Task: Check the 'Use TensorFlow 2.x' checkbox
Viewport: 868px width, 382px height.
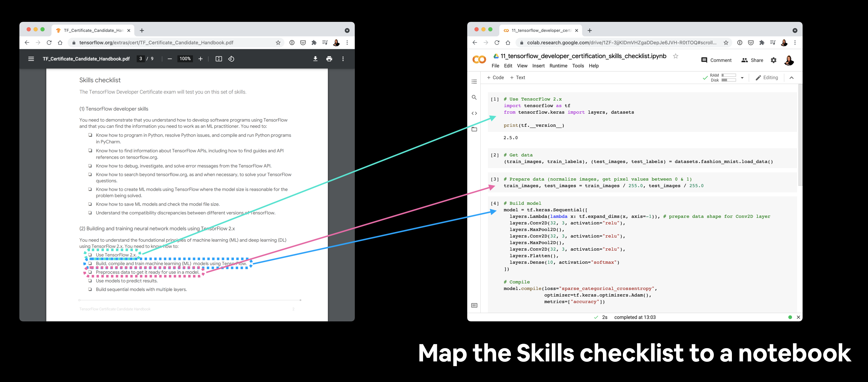Action: [x=90, y=255]
